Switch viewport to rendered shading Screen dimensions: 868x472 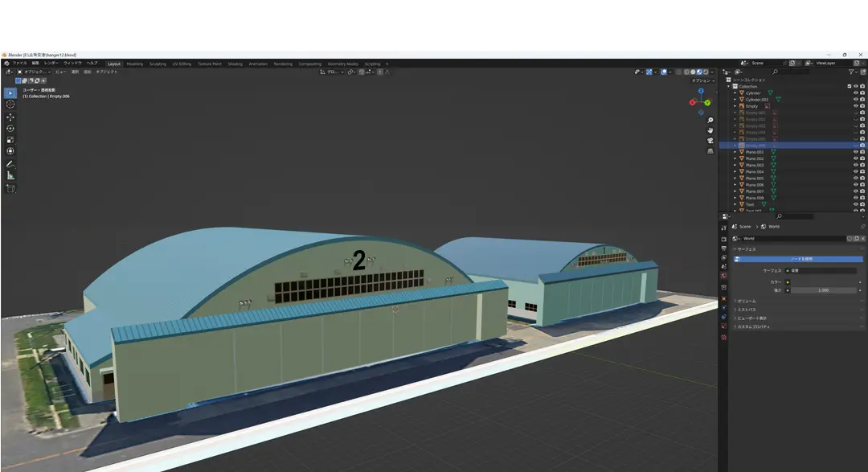pyautogui.click(x=706, y=72)
